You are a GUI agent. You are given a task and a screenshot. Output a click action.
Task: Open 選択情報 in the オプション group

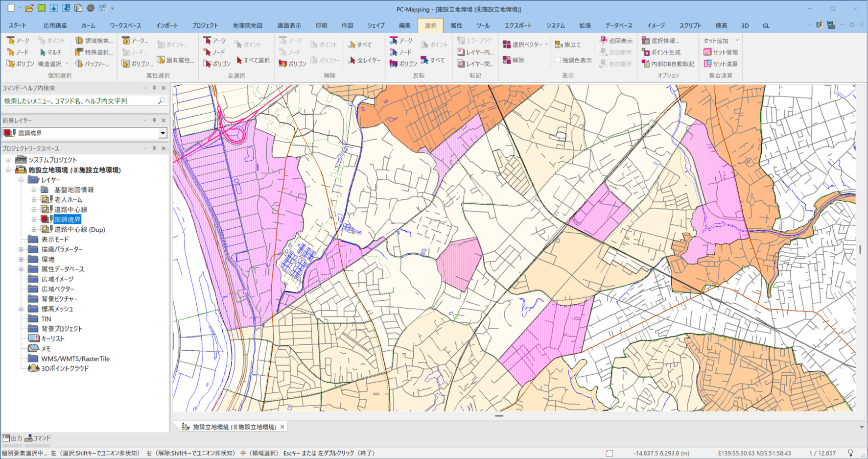646,41
